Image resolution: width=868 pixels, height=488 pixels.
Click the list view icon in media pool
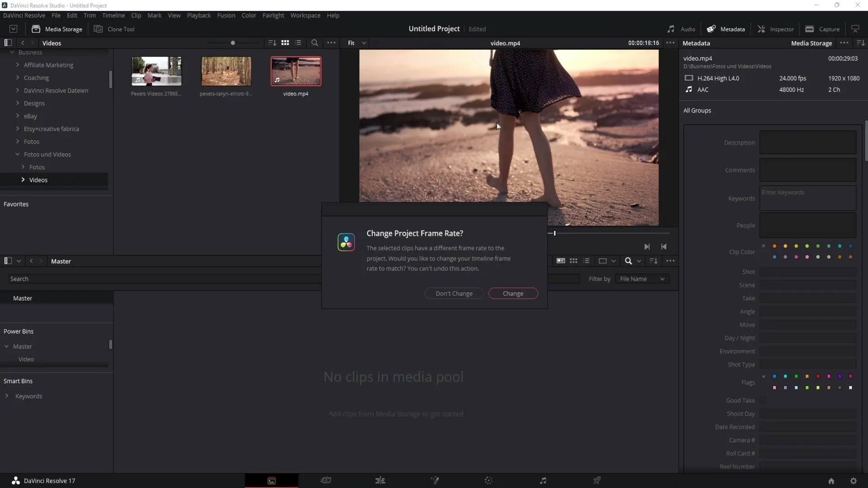tap(587, 260)
